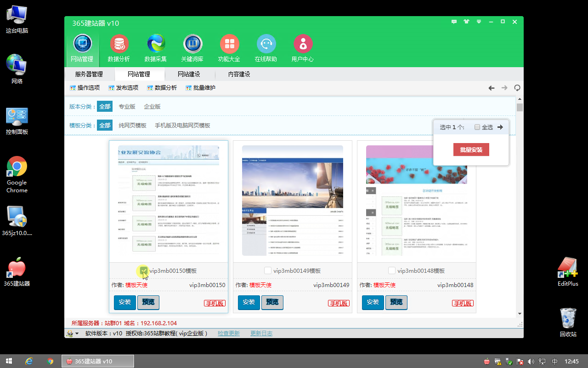This screenshot has width=588, height=368.
Task: Click the feedback chat bubble icon in title bar
Action: pos(454,22)
